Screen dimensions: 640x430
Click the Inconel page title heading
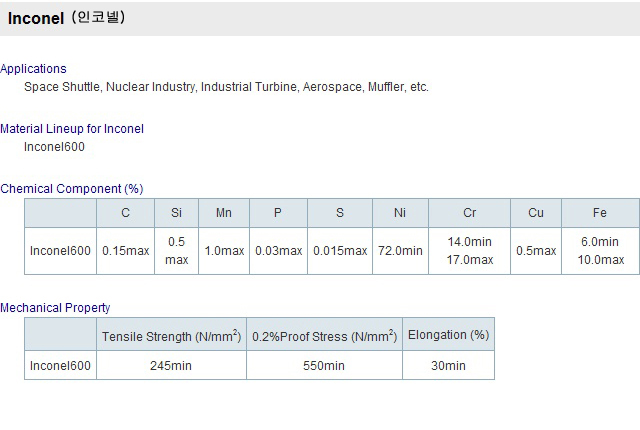pos(67,18)
